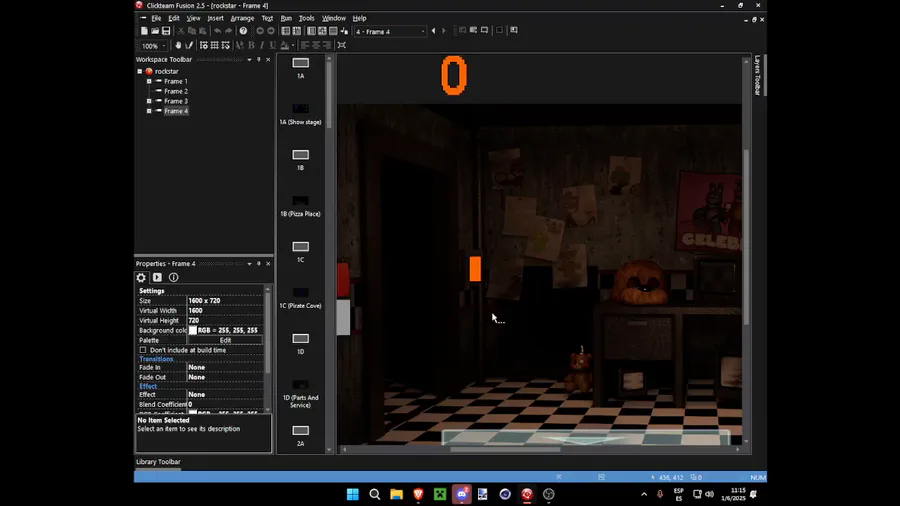Click the Center Frame icon
The width and height of the screenshot is (900, 506).
(342, 45)
